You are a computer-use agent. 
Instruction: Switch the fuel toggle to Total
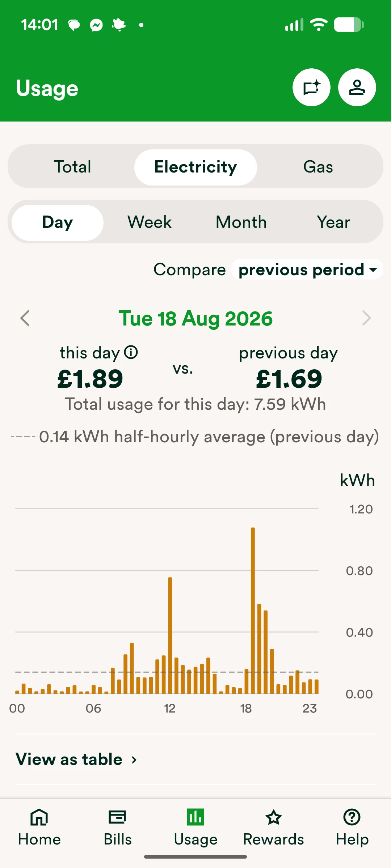[72, 167]
